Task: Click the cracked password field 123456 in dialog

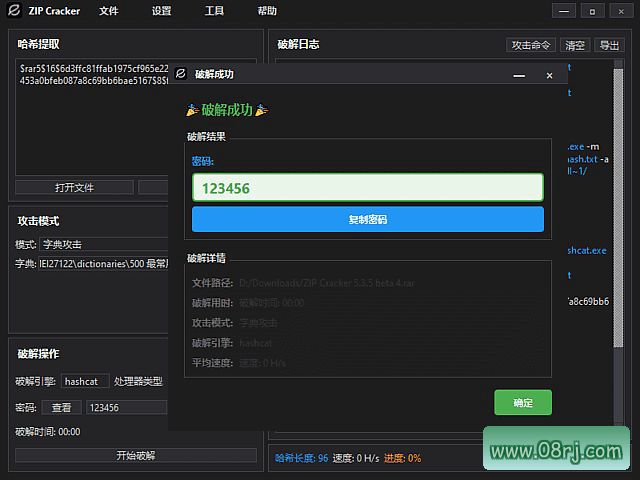Action: pos(368,187)
